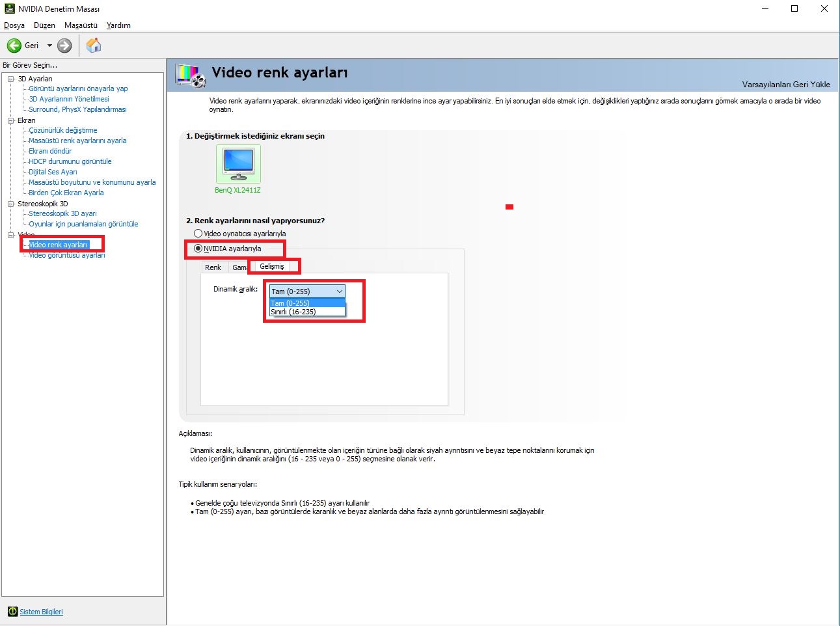Click the NVIDIA Sistem Bilgileri icon
840x626 pixels.
(12, 612)
